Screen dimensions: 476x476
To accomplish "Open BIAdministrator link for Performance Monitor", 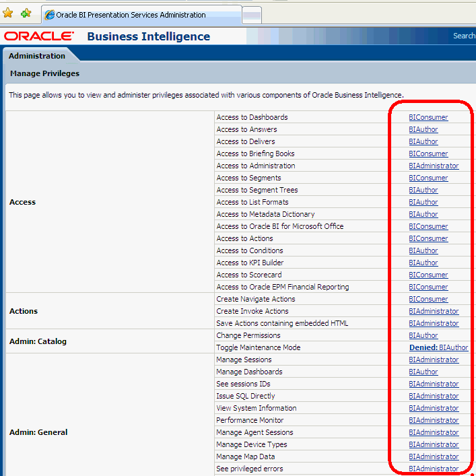I will (x=434, y=420).
